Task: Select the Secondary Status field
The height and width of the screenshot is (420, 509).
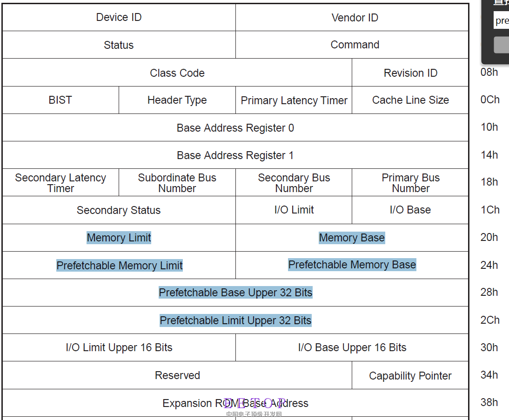Action: pyautogui.click(x=119, y=210)
